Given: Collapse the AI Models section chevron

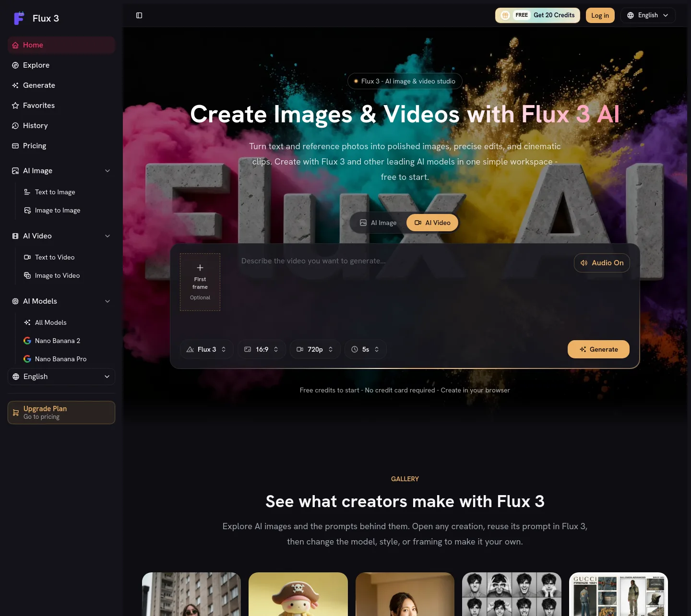Looking at the screenshot, I should pyautogui.click(x=107, y=301).
